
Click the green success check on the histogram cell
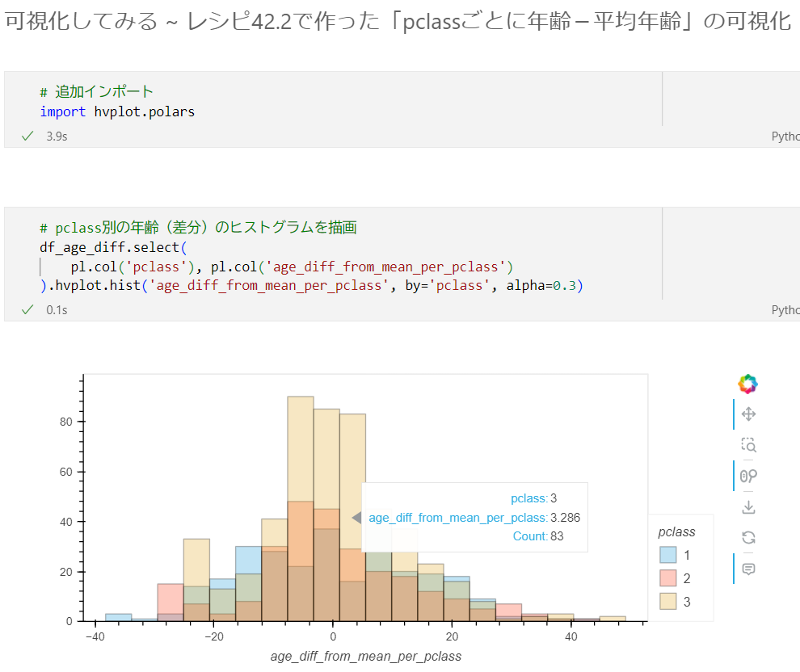click(27, 309)
